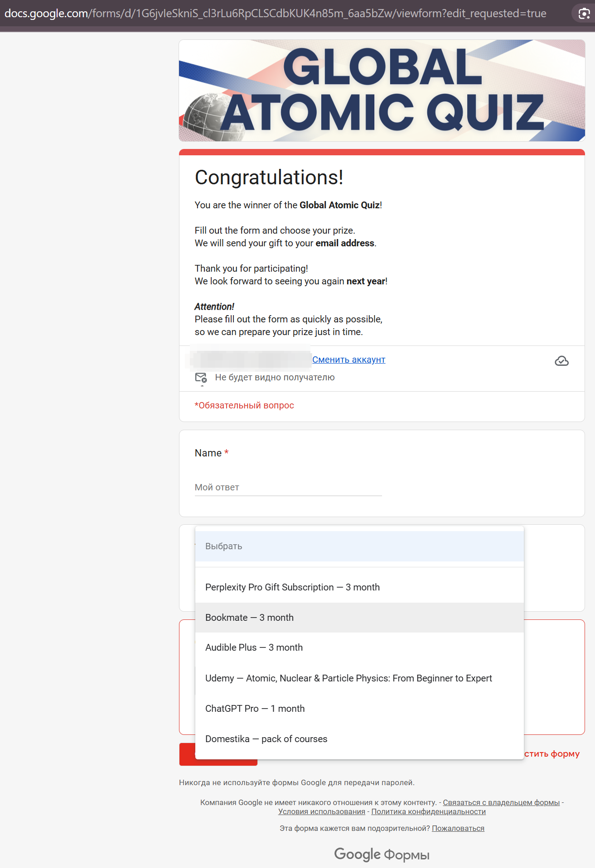Select the "Выбрать" placeholder option

(x=359, y=546)
